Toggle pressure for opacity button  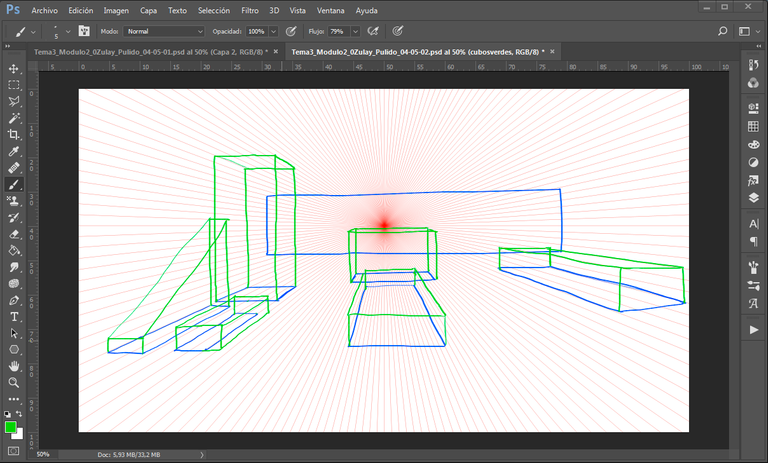pos(291,31)
